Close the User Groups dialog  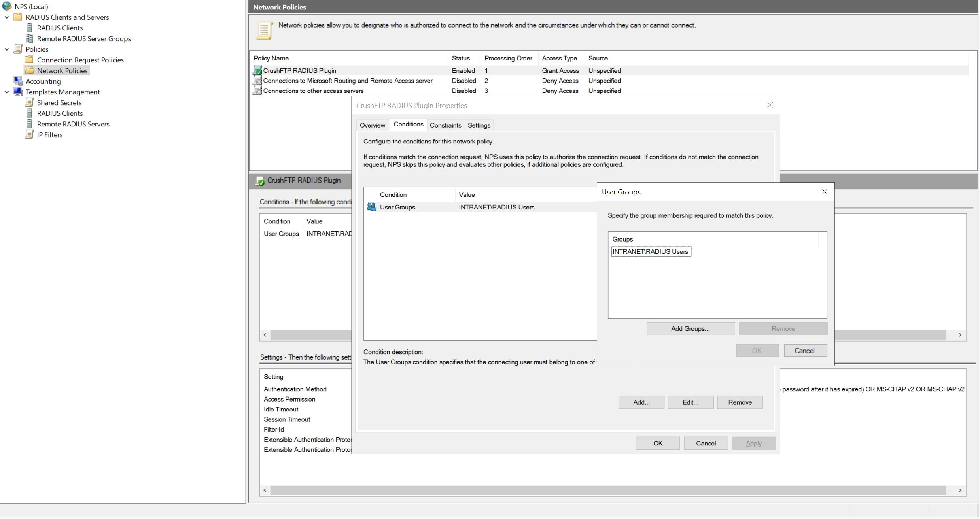point(824,192)
